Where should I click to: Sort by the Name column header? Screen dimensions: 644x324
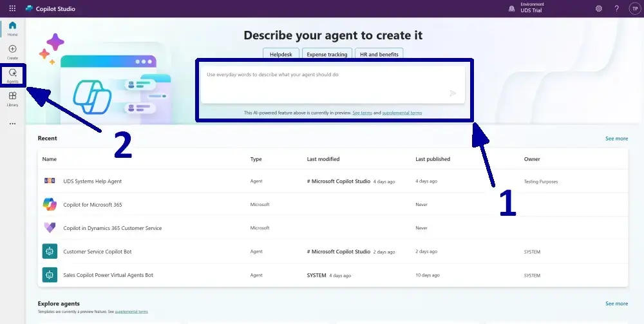(50, 159)
